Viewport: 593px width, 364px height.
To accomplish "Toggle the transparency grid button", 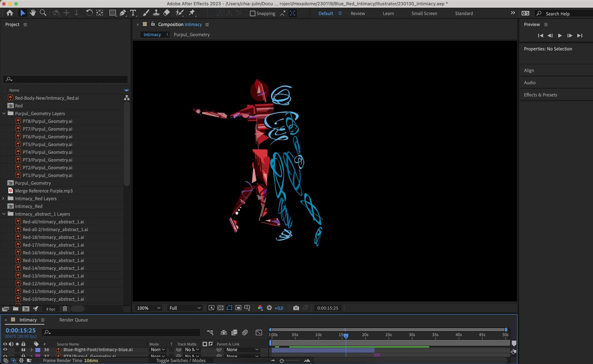I will pos(220,308).
